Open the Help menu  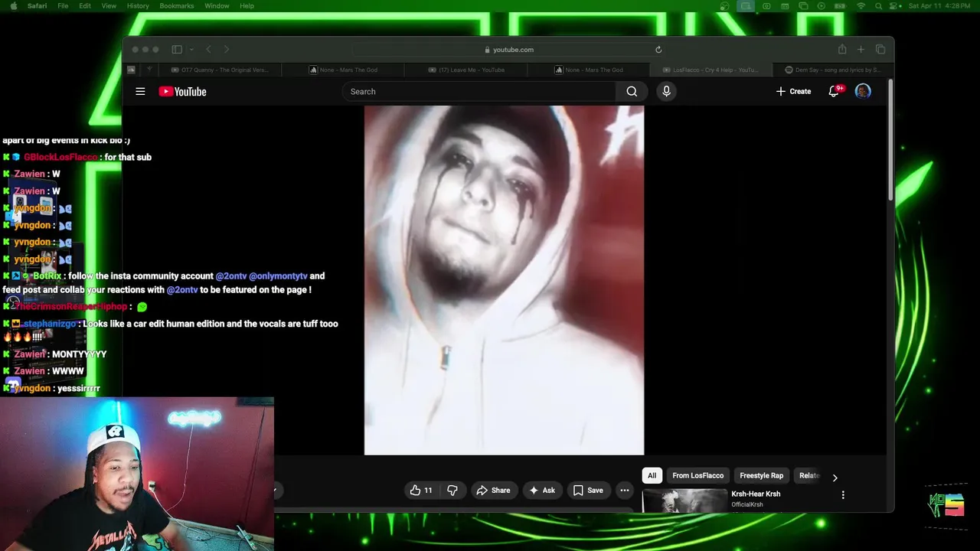pyautogui.click(x=247, y=6)
